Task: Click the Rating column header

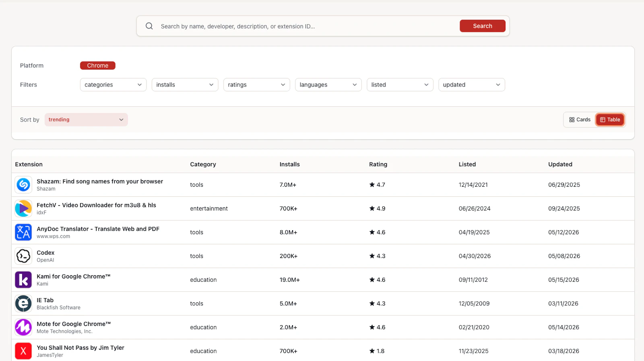Action: (378, 164)
